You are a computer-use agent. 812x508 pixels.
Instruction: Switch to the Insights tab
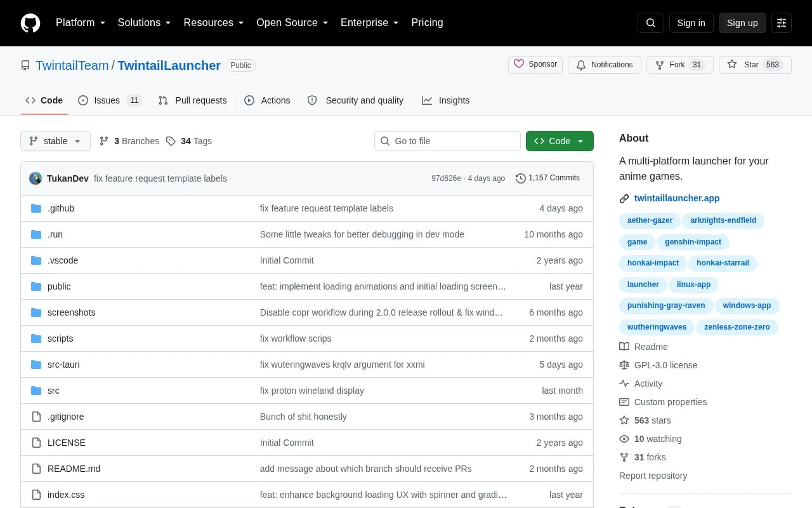click(x=446, y=100)
